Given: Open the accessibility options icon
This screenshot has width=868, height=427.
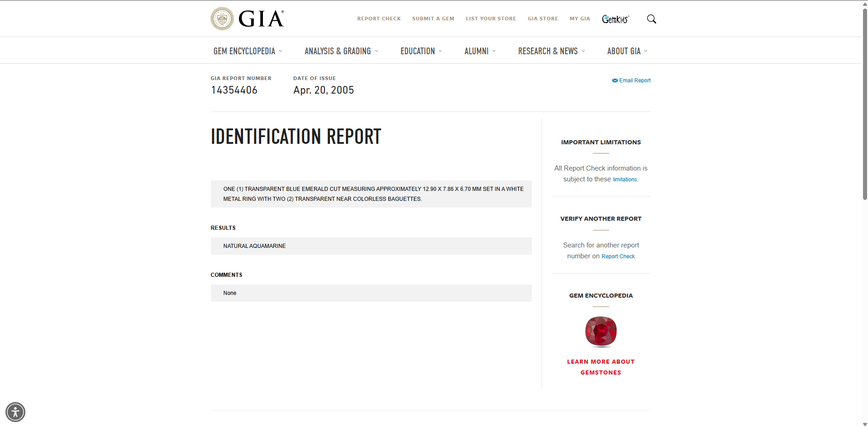Looking at the screenshot, I should pos(15,412).
